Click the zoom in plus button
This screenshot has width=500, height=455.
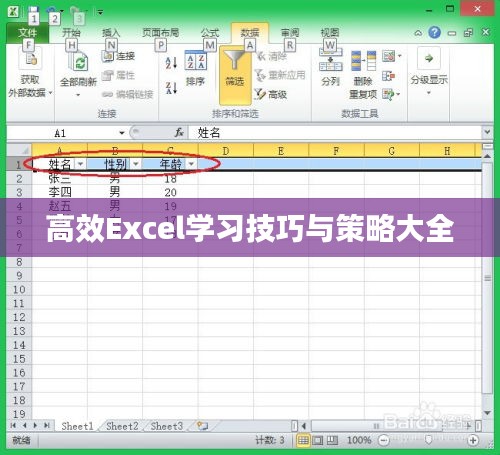tap(473, 440)
